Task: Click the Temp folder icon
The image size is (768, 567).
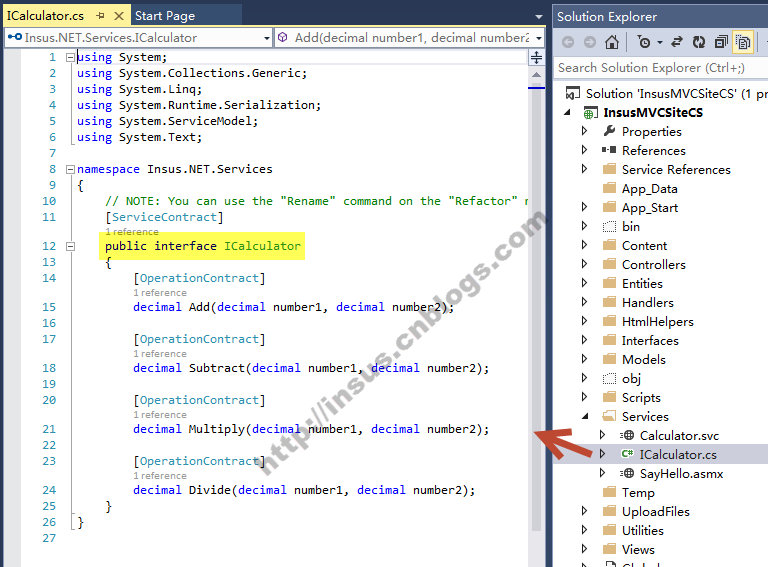Action: 609,492
